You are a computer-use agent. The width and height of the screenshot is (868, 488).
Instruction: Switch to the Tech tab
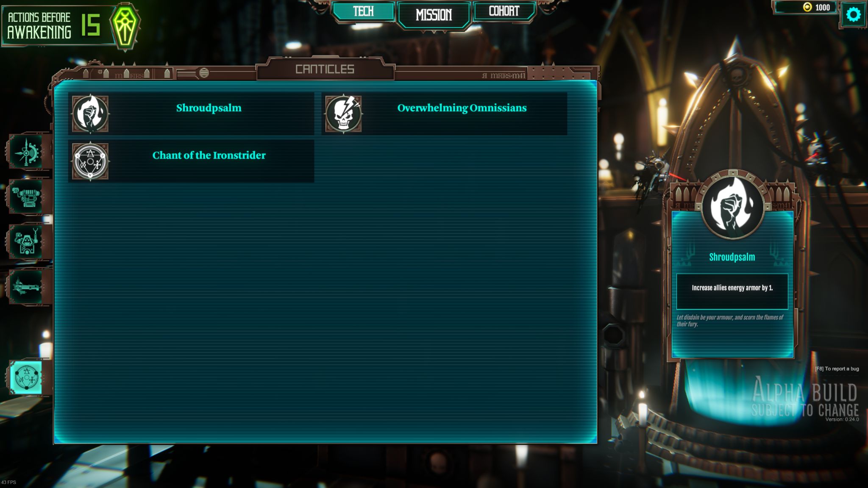pyautogui.click(x=364, y=11)
